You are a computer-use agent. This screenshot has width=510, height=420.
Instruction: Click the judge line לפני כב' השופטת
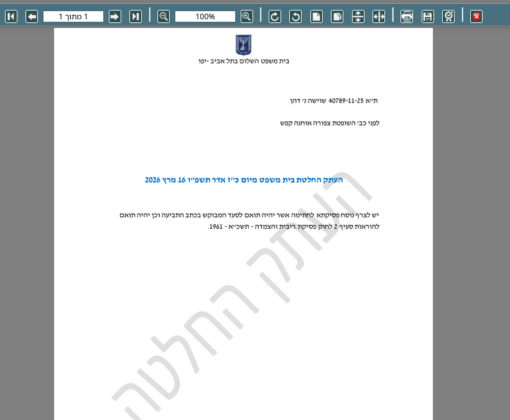tap(330, 123)
